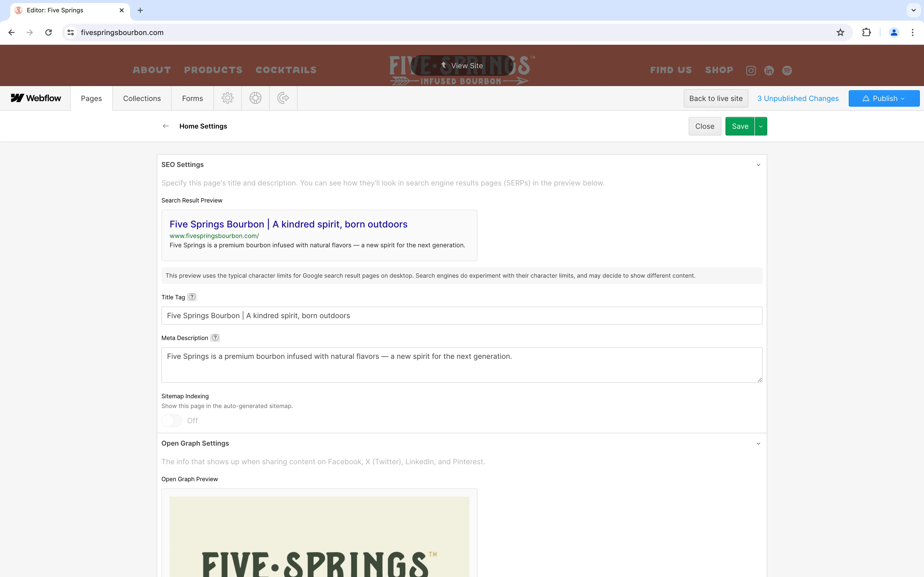Switch to the Forms tab
The image size is (924, 577).
point(192,98)
